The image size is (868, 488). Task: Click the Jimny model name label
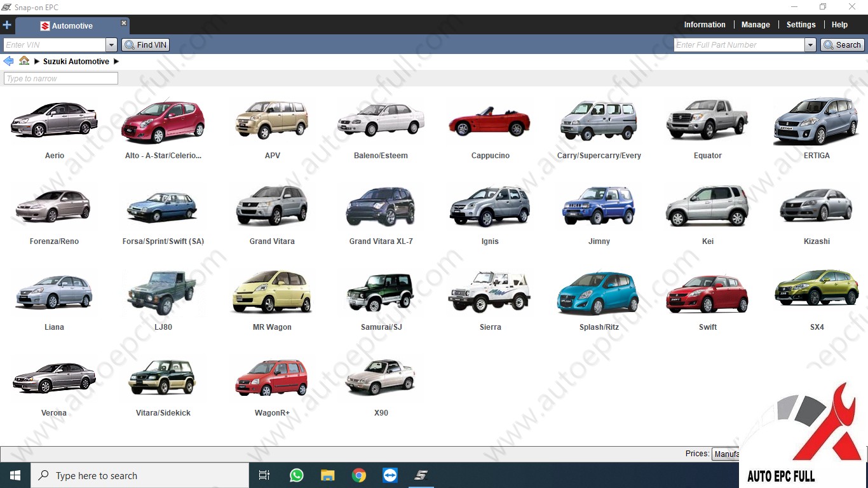[x=599, y=241]
